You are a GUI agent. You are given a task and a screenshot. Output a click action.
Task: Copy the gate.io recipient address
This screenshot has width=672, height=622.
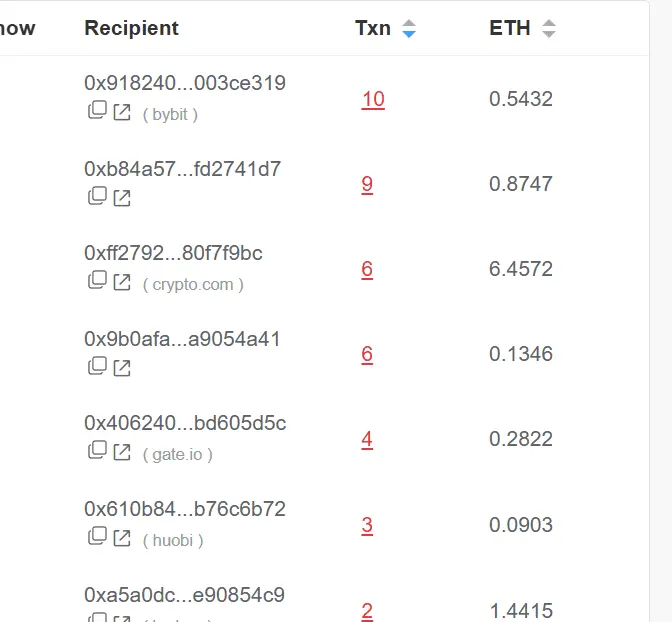pos(97,450)
